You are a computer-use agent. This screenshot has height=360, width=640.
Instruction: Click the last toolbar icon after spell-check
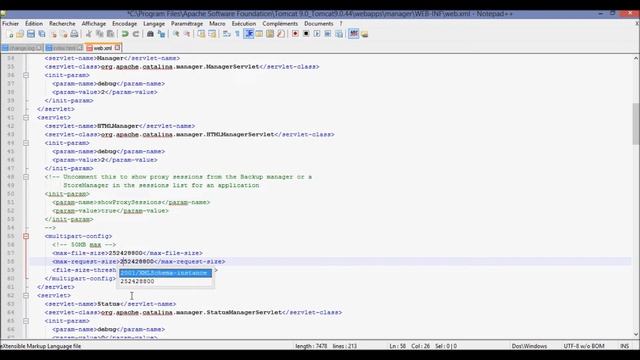[364, 34]
